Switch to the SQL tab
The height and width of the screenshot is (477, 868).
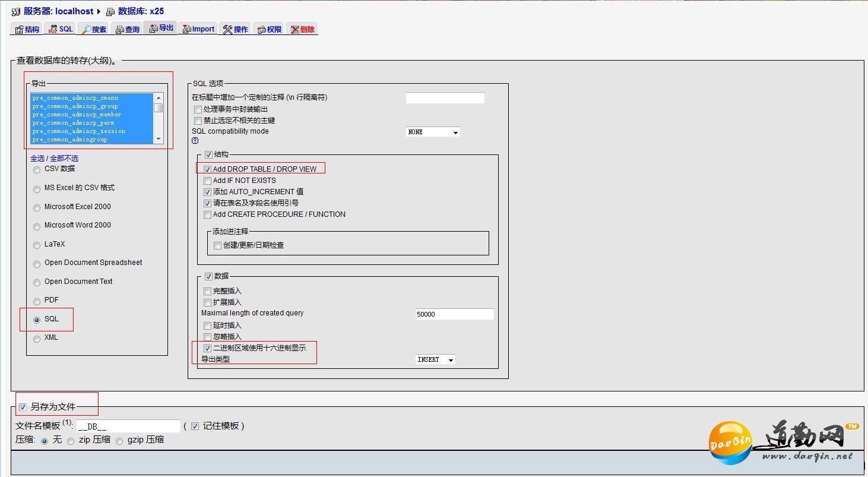coord(61,29)
